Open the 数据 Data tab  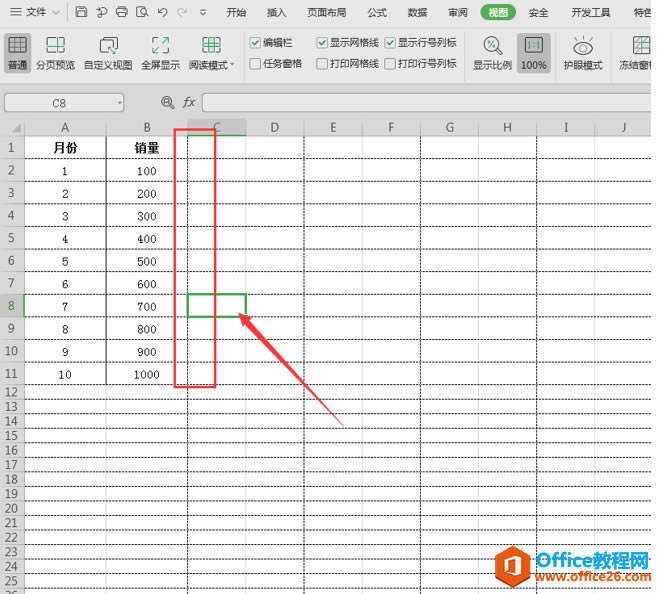coord(418,13)
